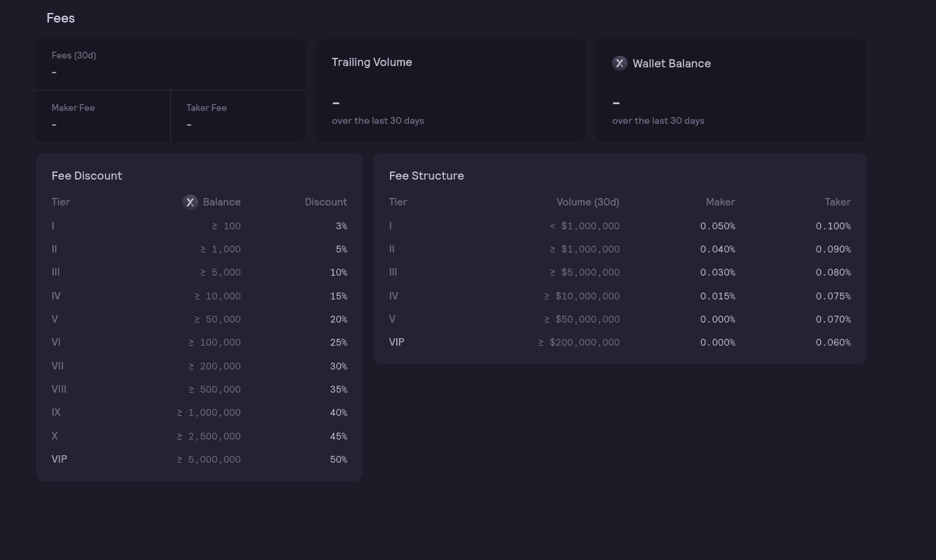Click the Fee Discount panel title
This screenshot has height=560, width=936.
pyautogui.click(x=87, y=176)
